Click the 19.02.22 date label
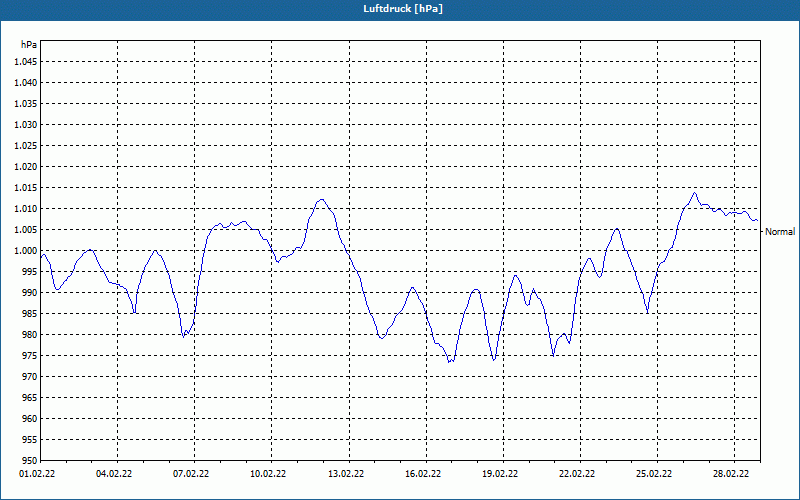This screenshot has height=500, width=800. point(500,474)
